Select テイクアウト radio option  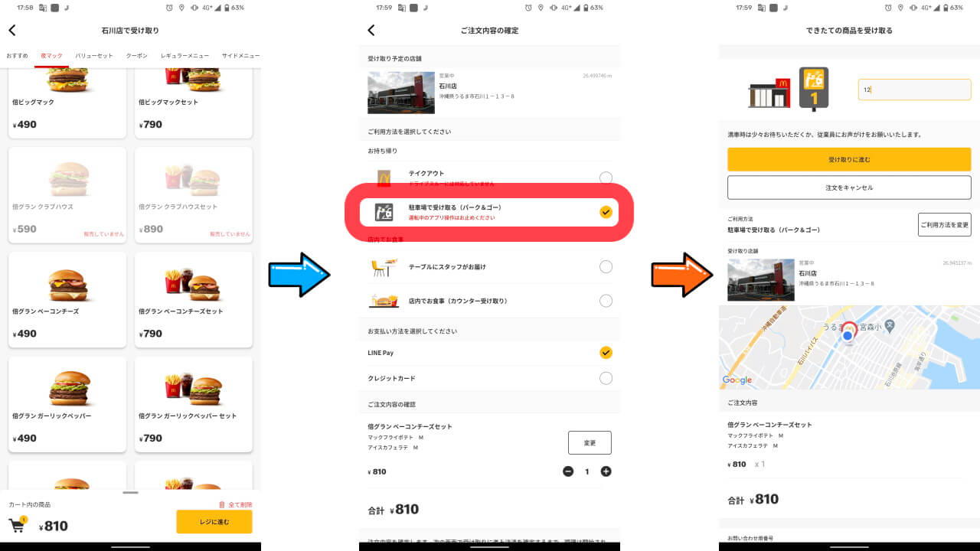click(x=606, y=178)
